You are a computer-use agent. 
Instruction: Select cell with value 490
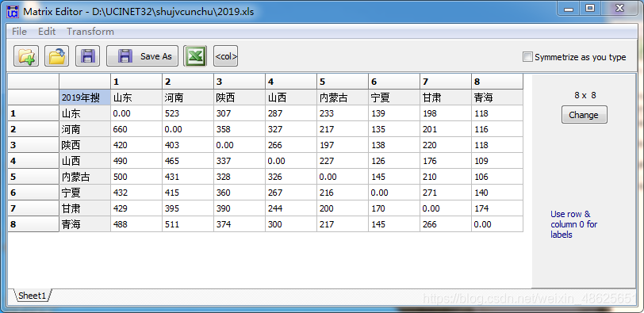[136, 161]
